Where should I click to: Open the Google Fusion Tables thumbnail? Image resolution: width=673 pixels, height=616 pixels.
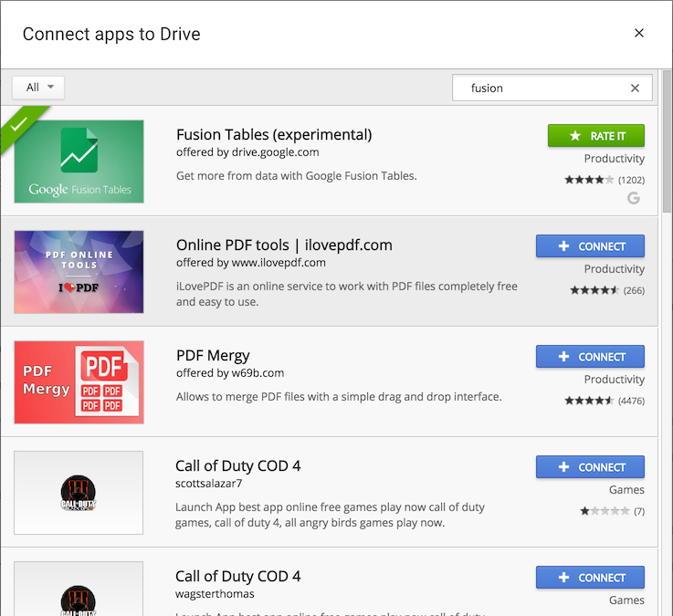(x=79, y=162)
